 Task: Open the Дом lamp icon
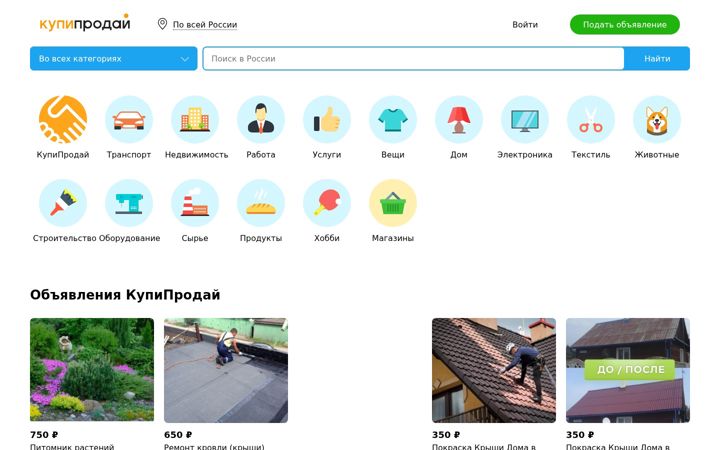(459, 119)
